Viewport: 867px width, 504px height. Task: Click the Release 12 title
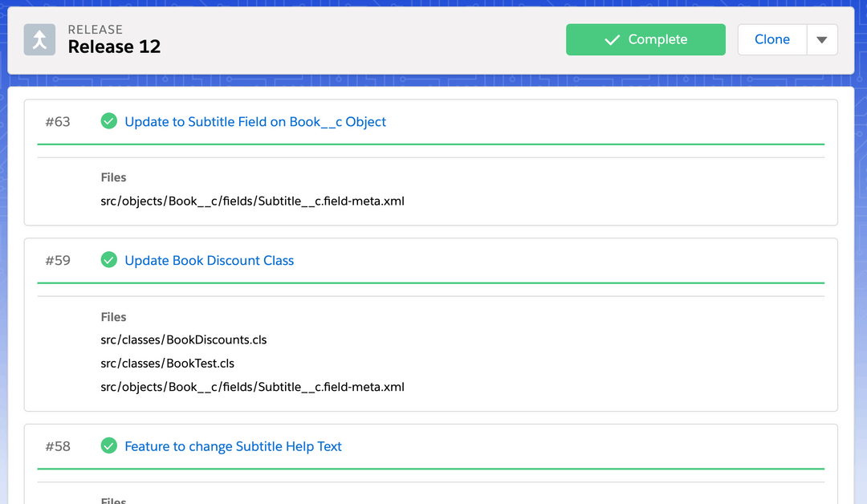tap(114, 47)
